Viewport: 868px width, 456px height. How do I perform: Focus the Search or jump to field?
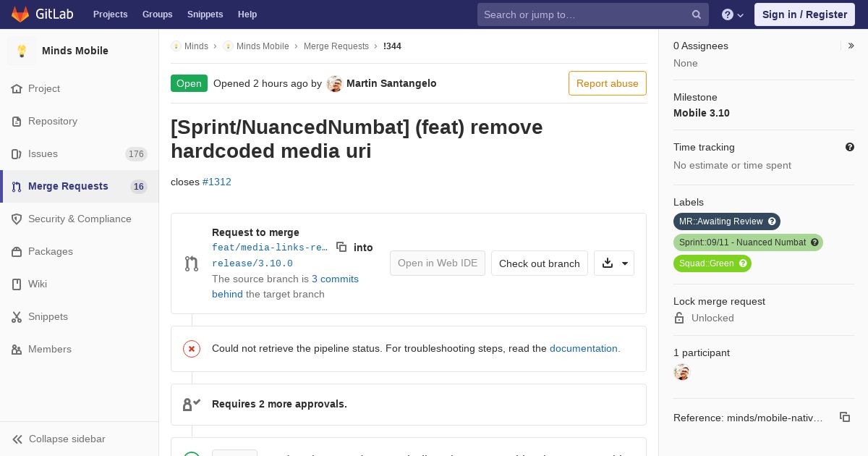coord(593,14)
